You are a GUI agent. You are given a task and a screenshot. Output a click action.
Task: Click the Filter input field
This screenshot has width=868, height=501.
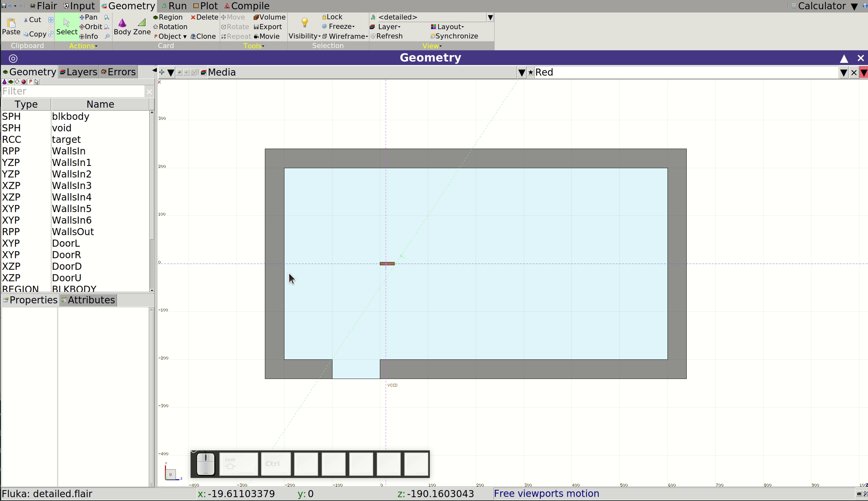tap(73, 91)
